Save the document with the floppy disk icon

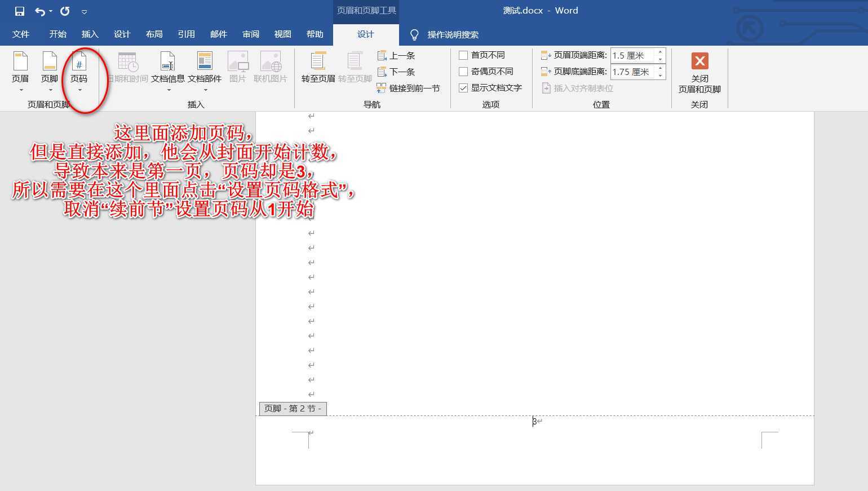click(20, 11)
